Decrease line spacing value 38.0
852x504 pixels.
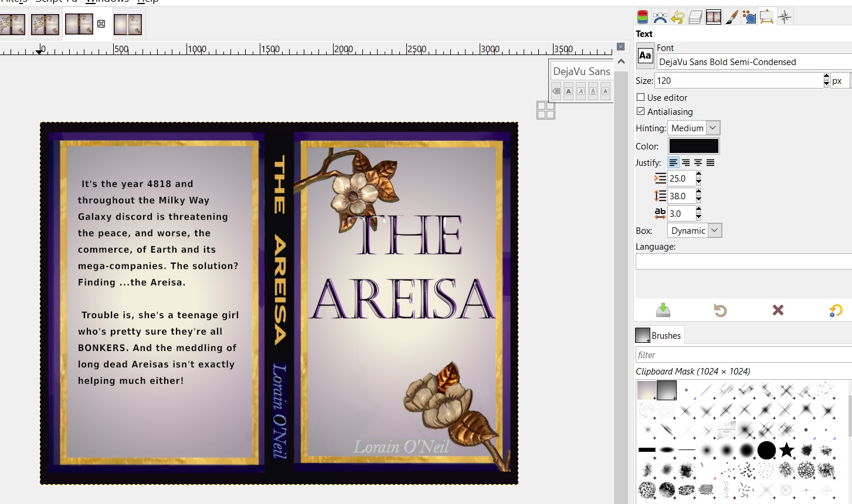(x=699, y=200)
